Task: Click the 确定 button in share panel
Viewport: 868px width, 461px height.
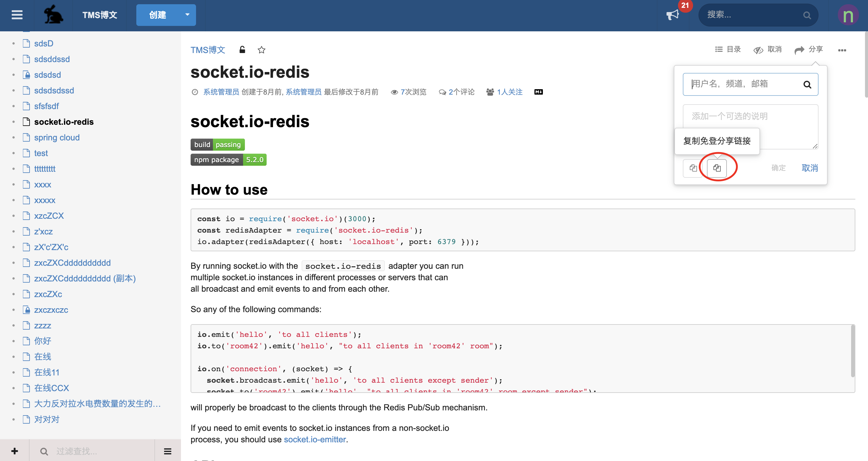Action: point(778,168)
